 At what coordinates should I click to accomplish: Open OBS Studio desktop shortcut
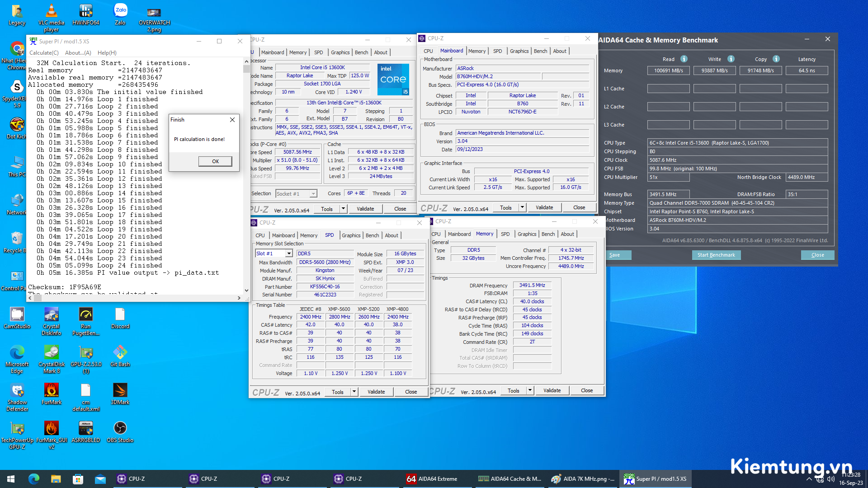click(120, 432)
